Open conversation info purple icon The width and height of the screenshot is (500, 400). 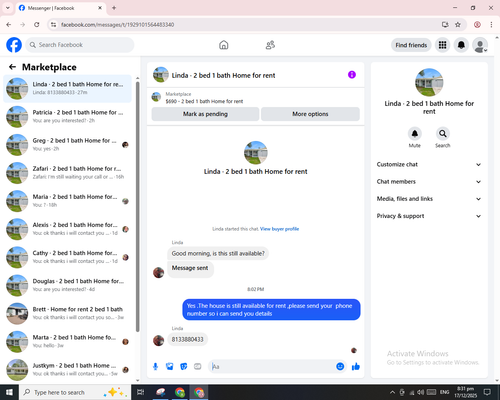click(352, 75)
